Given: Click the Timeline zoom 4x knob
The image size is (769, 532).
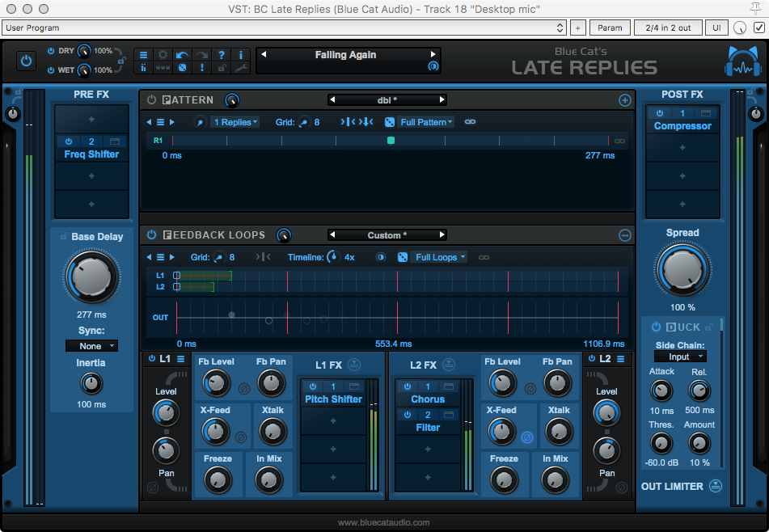Looking at the screenshot, I should tap(333, 256).
